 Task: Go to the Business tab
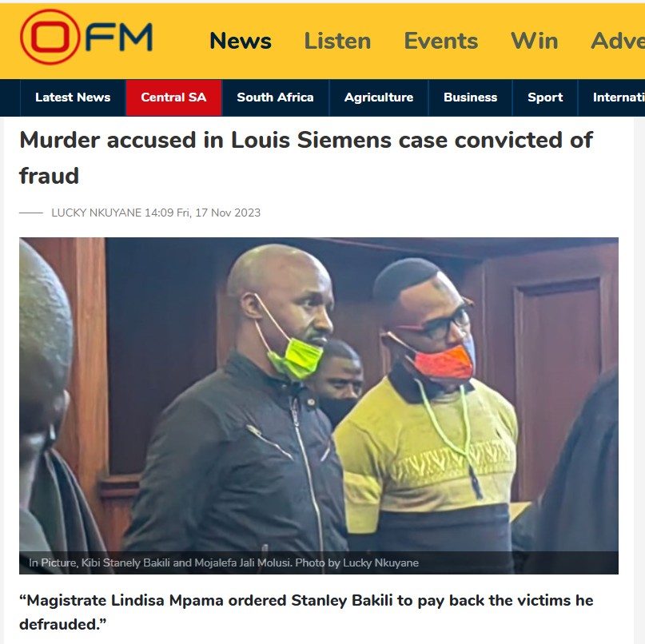pos(470,97)
